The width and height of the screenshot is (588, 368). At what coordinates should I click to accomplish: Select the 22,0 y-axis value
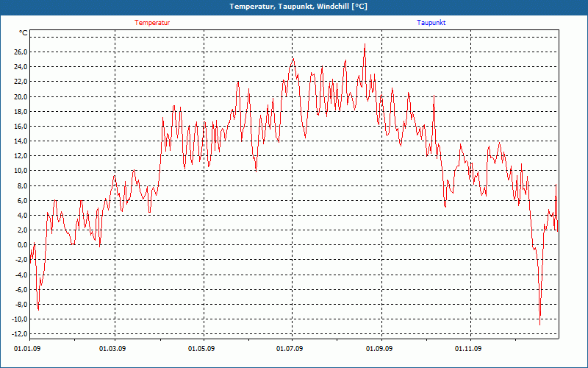pos(21,82)
